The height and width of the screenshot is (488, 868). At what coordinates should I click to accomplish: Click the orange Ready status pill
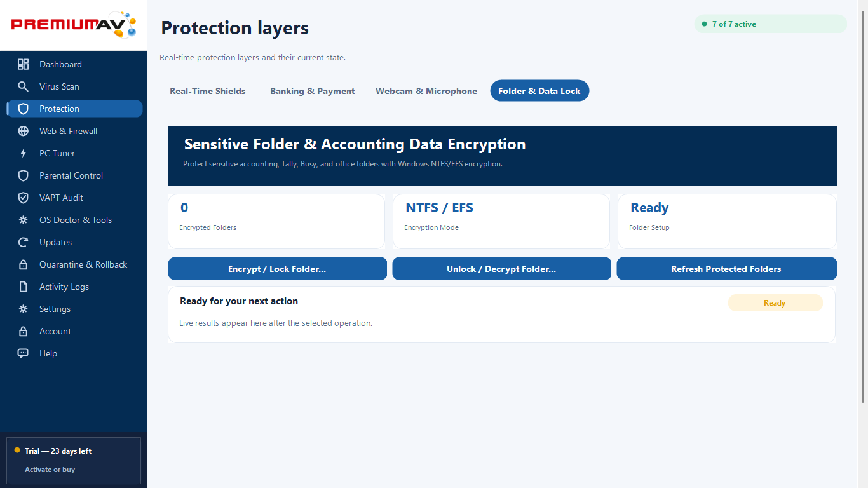coord(775,303)
